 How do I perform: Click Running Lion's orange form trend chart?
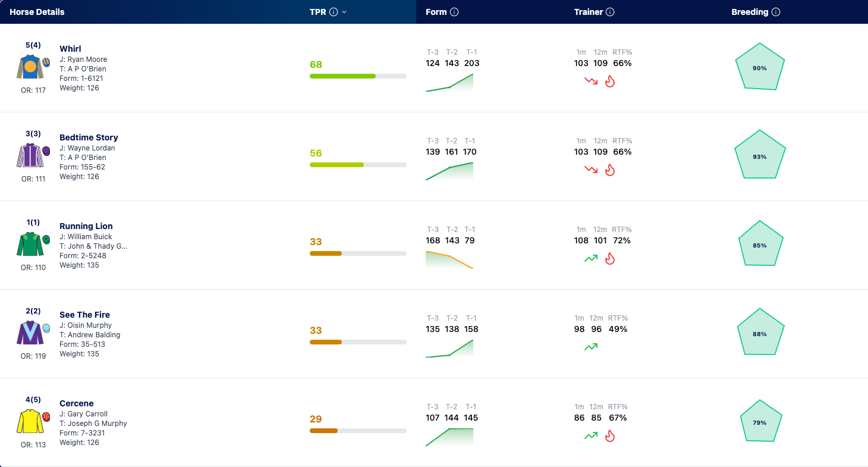click(449, 260)
